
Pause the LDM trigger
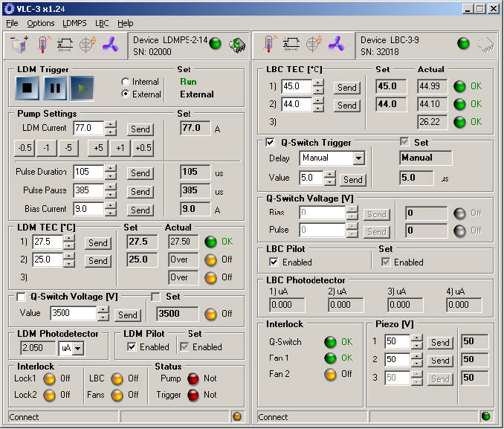pos(55,88)
